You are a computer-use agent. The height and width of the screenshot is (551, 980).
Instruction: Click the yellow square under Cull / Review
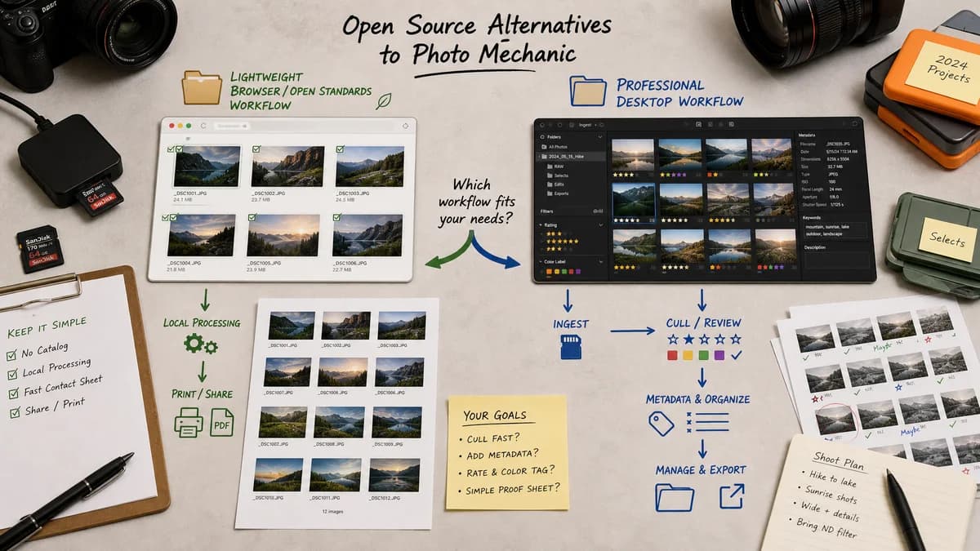pos(688,355)
